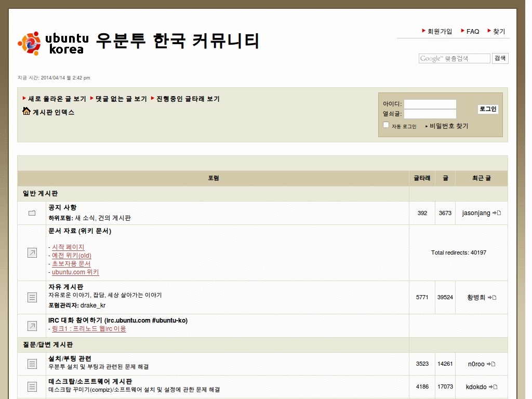Click topic count 5771 for 자유 게시판

point(422,298)
